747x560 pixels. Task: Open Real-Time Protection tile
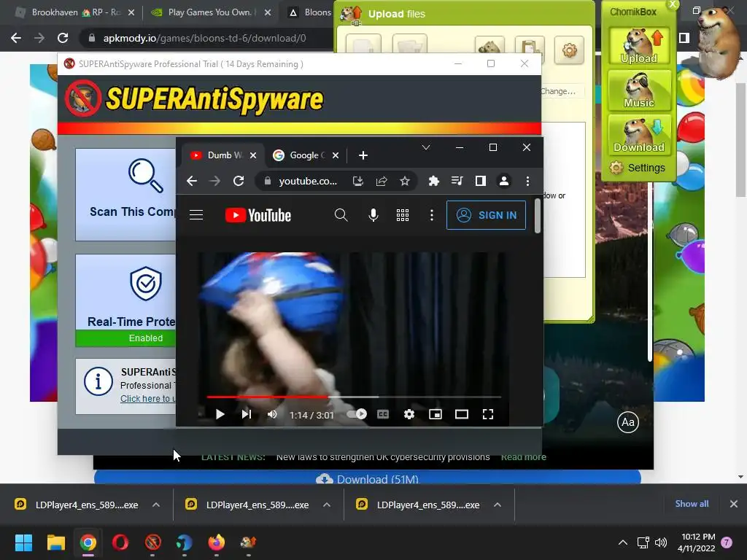click(125, 300)
